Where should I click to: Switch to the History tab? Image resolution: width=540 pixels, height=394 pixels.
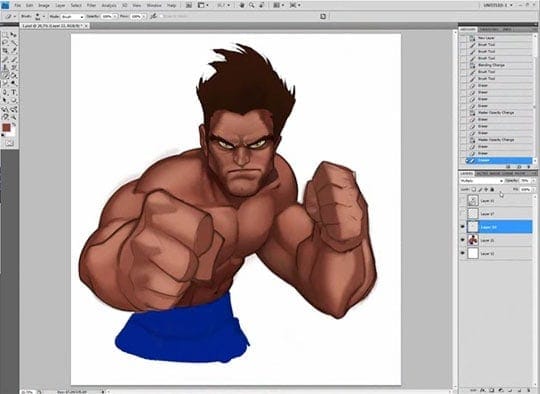[468, 30]
